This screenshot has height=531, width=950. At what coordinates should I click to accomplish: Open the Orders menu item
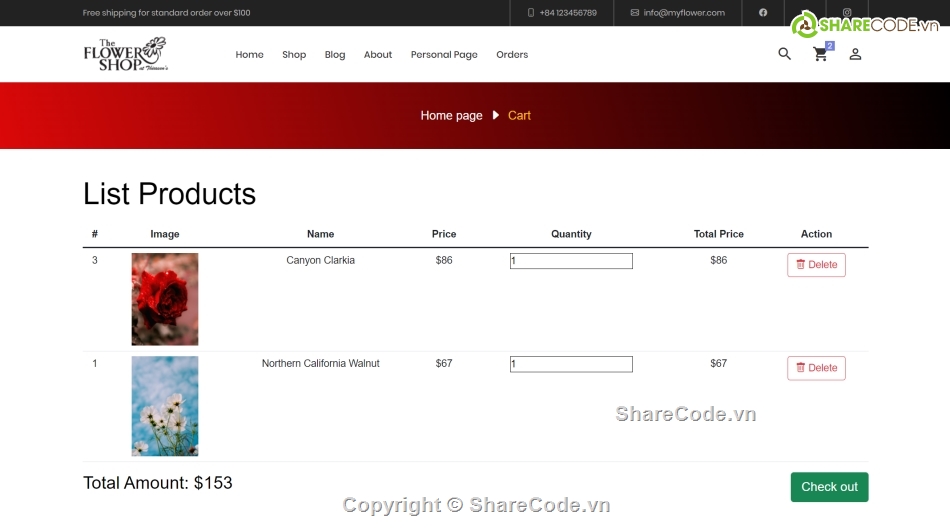pos(512,55)
